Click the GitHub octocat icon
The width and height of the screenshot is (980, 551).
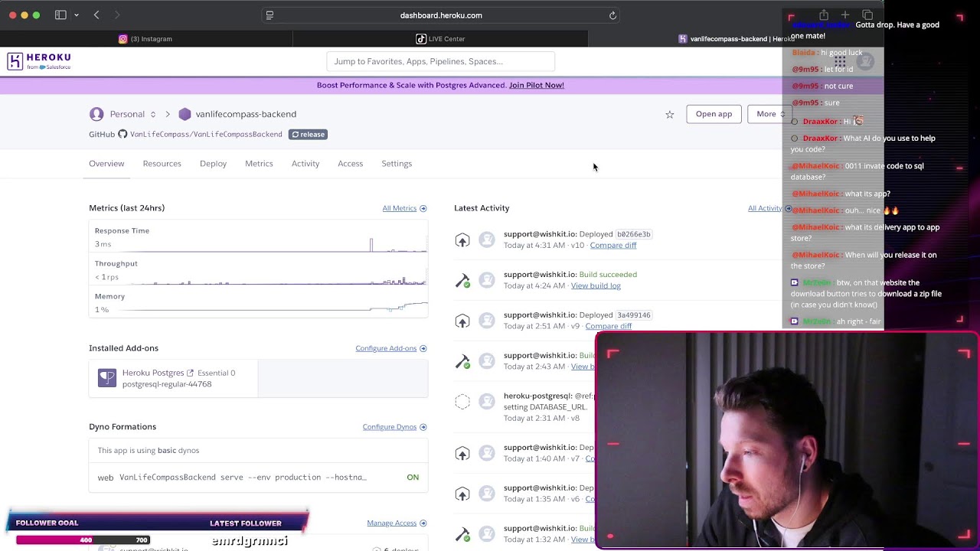click(122, 134)
